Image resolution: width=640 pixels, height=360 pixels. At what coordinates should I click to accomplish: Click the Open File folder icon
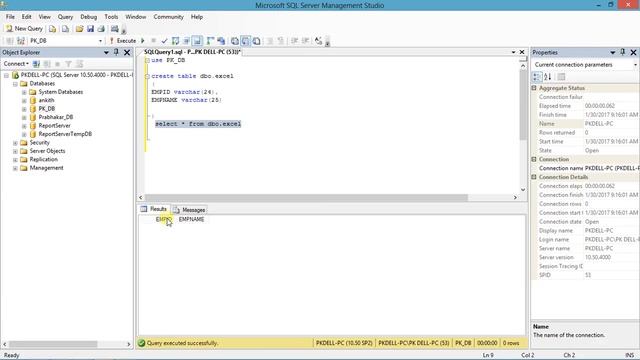(79, 29)
